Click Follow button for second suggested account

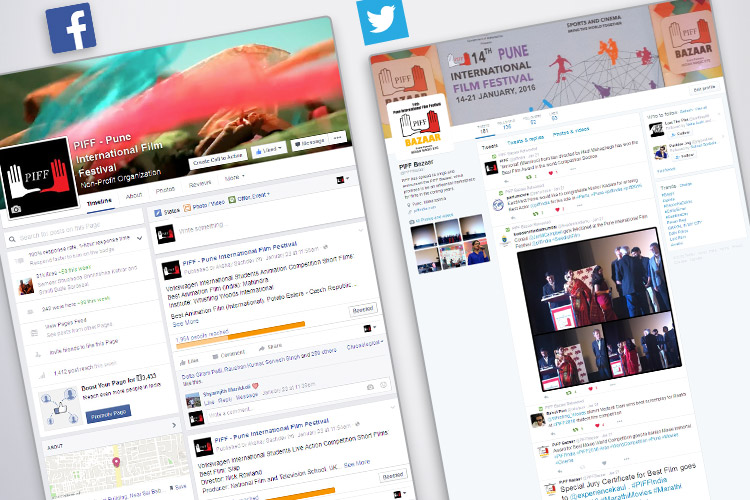click(x=684, y=156)
